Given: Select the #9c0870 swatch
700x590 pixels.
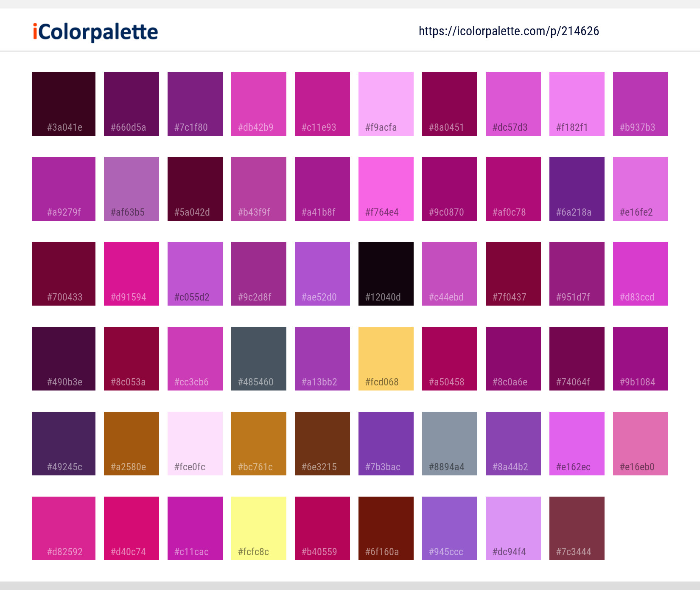Looking at the screenshot, I should click(450, 189).
